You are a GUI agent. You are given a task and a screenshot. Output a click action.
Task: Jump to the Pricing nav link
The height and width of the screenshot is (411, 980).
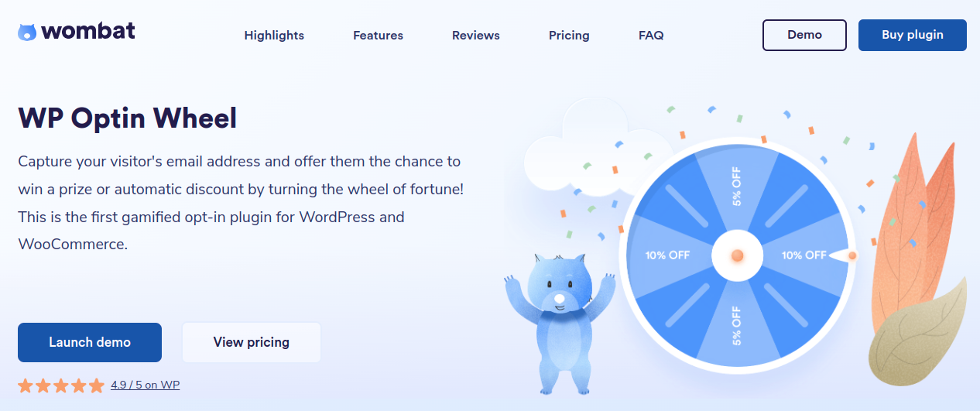[569, 35]
